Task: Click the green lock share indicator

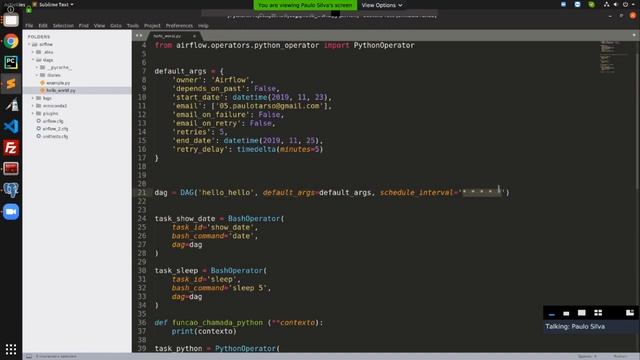Action: (29, 10)
